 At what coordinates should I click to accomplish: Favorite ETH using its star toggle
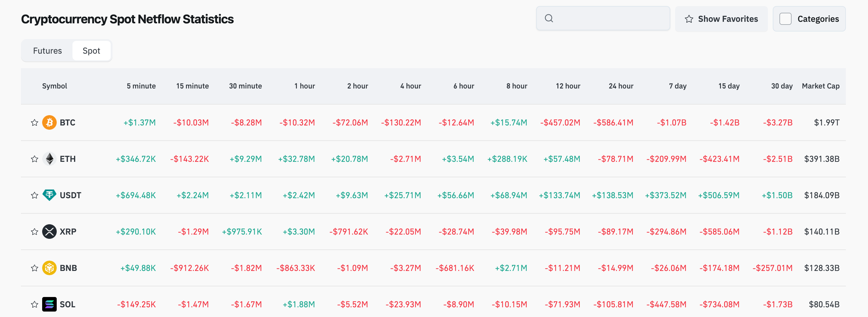(34, 159)
